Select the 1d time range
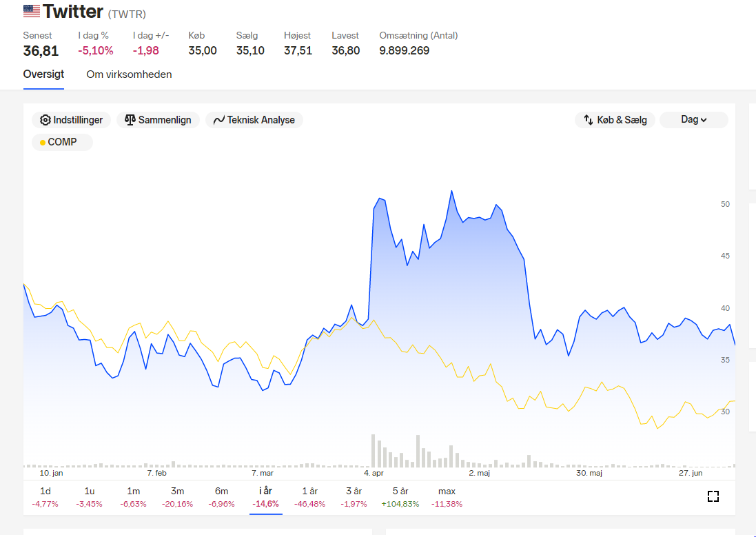This screenshot has height=537, width=756. click(45, 498)
